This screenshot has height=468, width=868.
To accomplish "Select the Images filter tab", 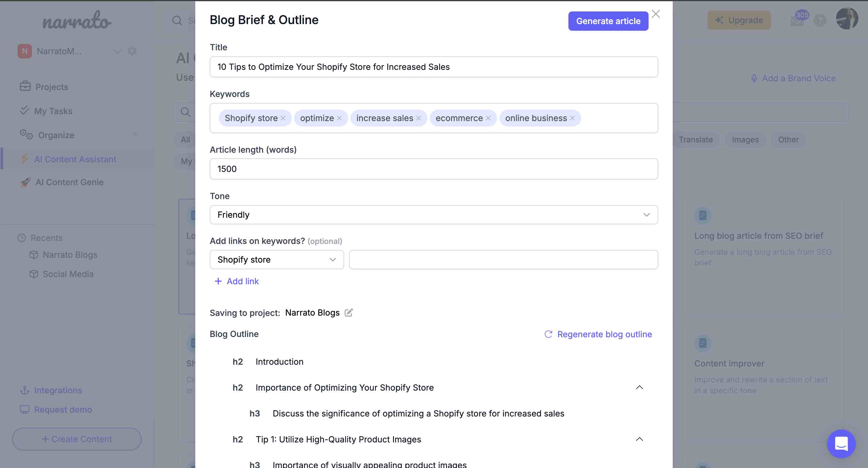I will (x=745, y=140).
